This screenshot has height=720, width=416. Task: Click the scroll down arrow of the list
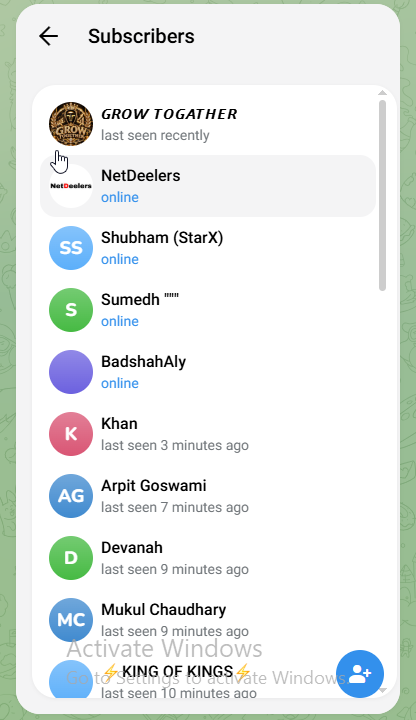[382, 691]
